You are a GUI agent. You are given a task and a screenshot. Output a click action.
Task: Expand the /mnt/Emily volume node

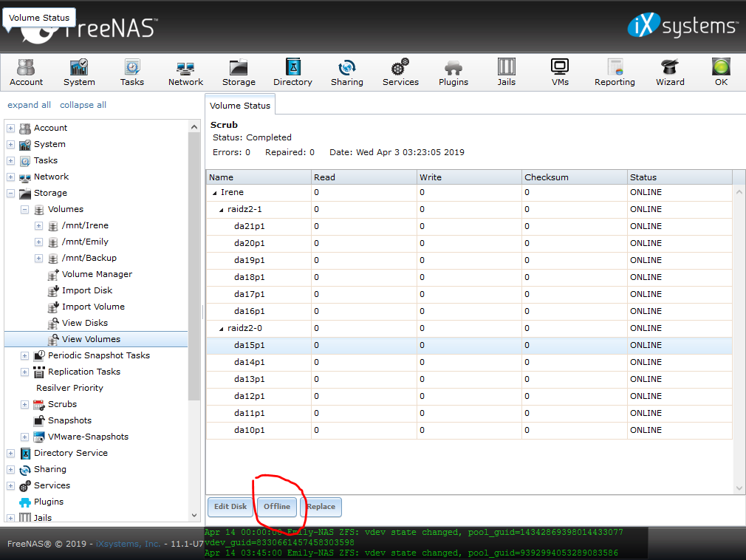click(x=39, y=242)
